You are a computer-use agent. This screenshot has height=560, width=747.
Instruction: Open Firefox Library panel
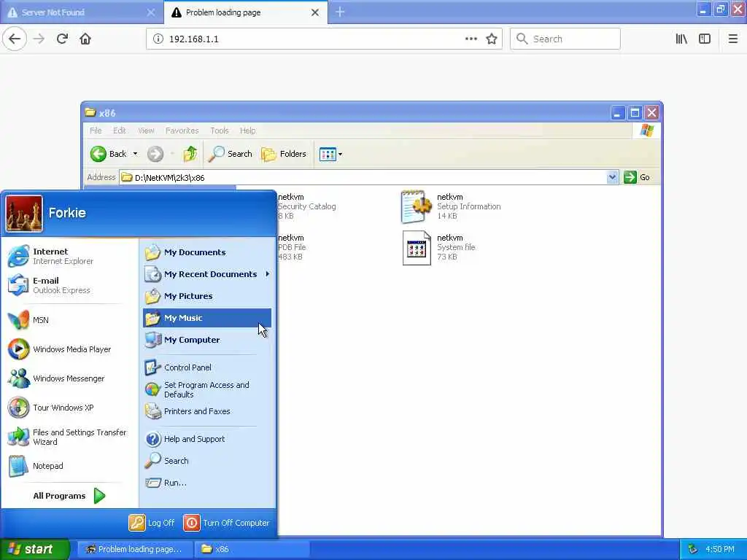point(681,39)
